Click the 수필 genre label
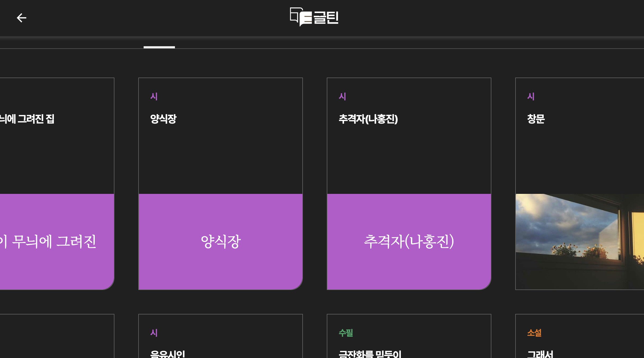644x358 pixels. pos(346,333)
